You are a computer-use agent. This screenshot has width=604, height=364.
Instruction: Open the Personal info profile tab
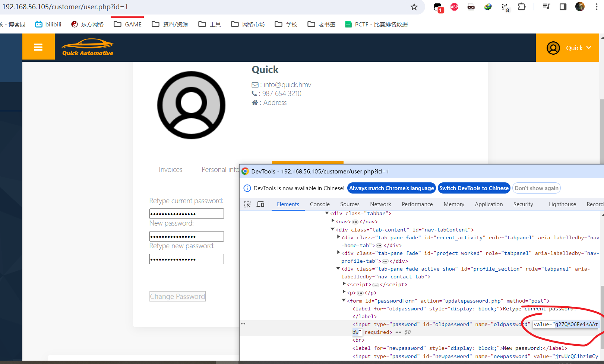tap(220, 169)
